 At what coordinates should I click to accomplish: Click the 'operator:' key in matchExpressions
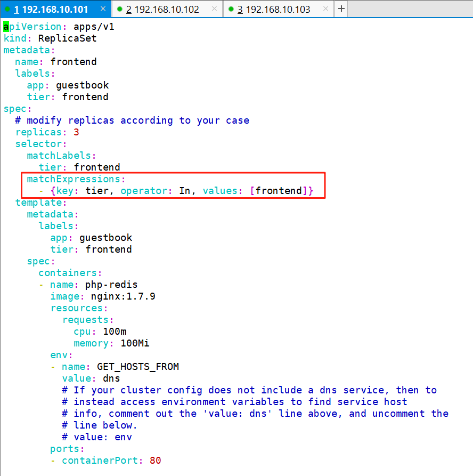(146, 191)
